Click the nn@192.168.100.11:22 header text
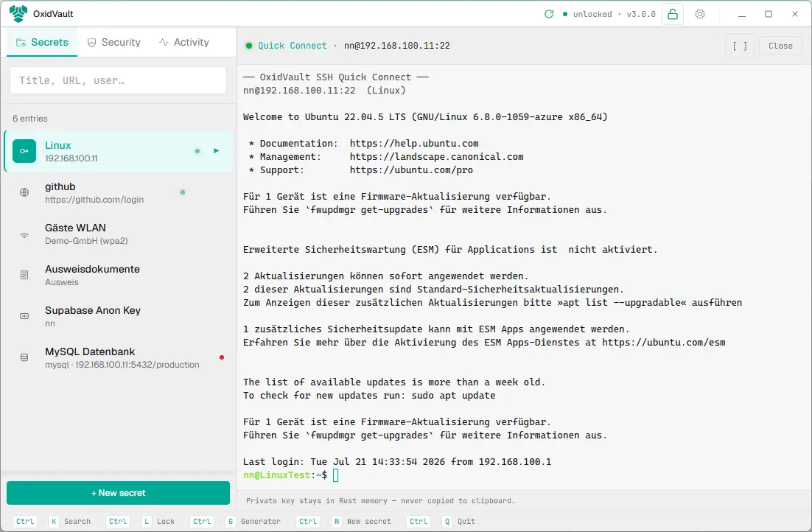812x532 pixels. pyautogui.click(x=396, y=46)
